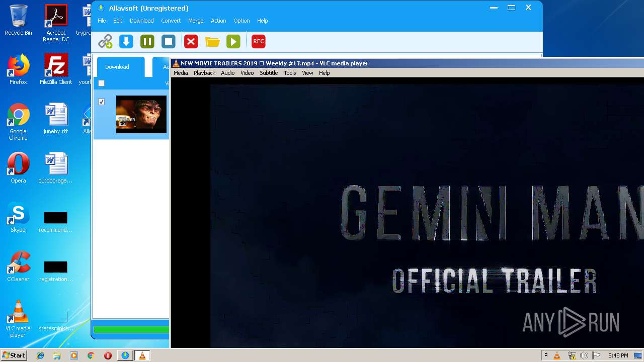Click the taskbar clock showing 5:48 PM
Viewport: 644px width, 362px height.
[x=618, y=355]
